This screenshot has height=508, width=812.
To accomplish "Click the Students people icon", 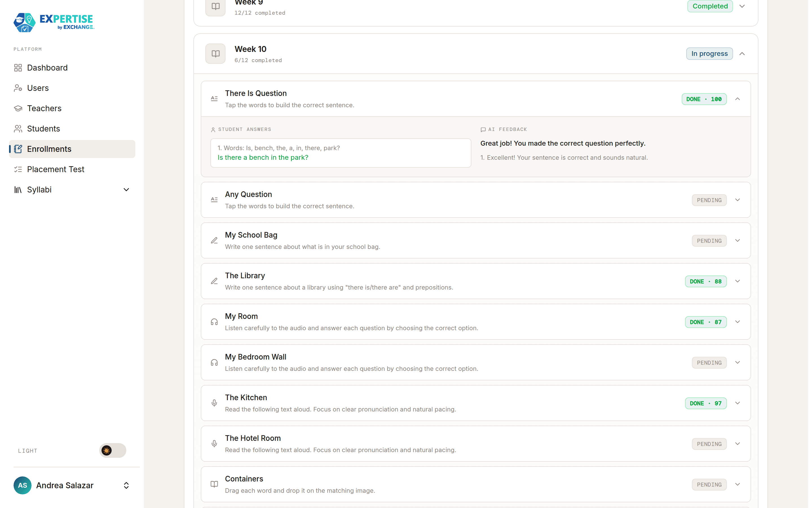I will click(18, 129).
